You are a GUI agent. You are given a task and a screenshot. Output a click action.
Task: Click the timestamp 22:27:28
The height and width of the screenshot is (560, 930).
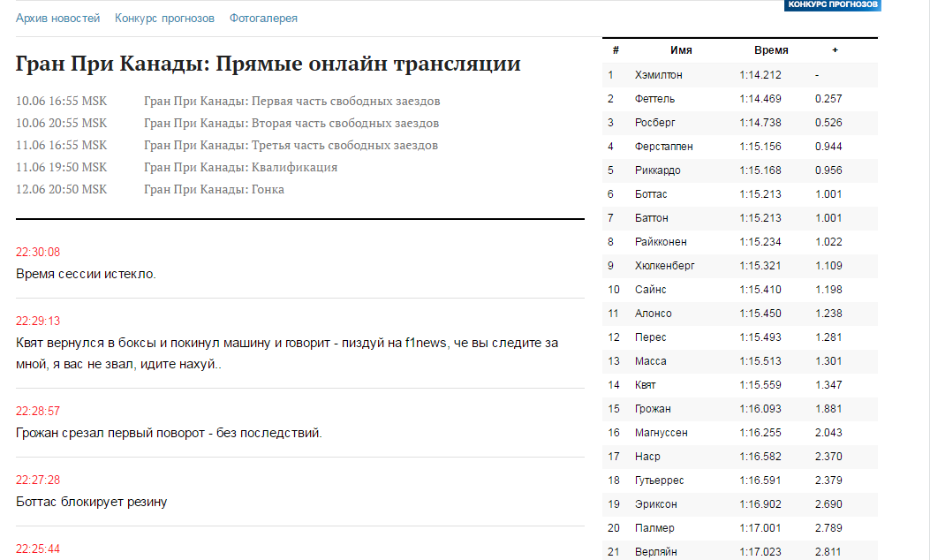click(x=38, y=480)
